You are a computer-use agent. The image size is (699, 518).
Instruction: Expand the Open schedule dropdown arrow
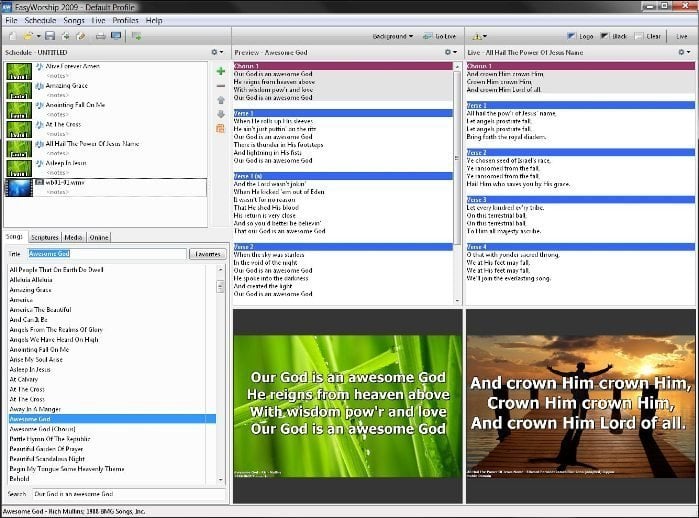(x=38, y=37)
